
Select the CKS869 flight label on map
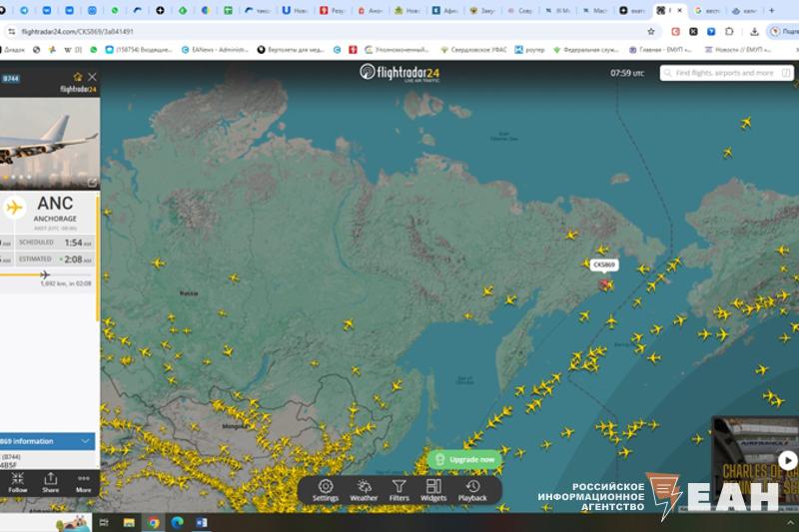[604, 265]
